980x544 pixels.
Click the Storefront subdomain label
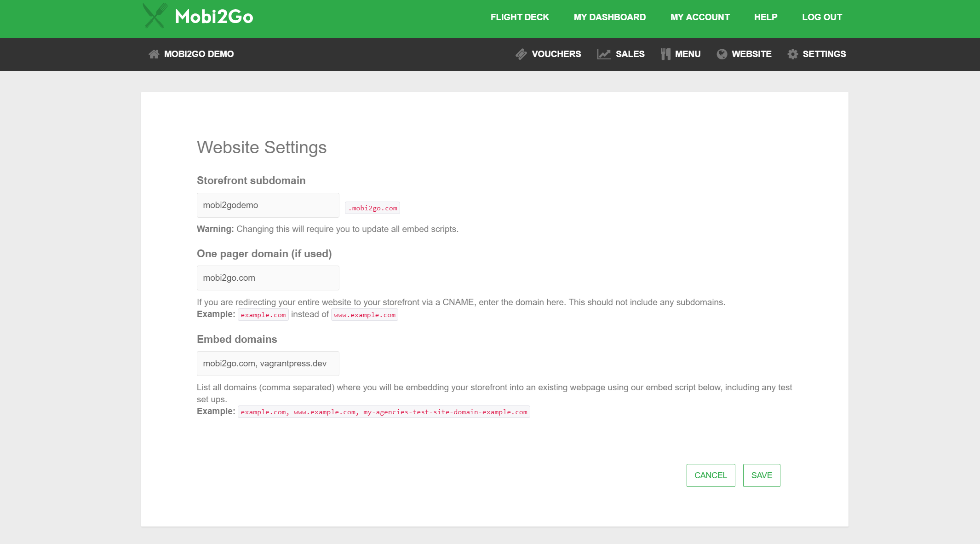tap(251, 180)
